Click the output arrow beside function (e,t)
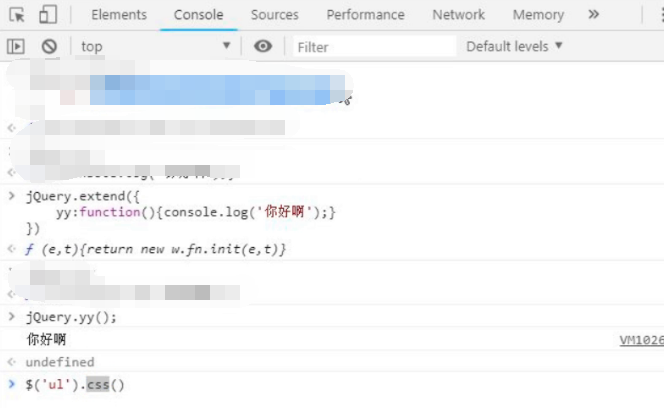The height and width of the screenshot is (408, 664). pyautogui.click(x=11, y=249)
